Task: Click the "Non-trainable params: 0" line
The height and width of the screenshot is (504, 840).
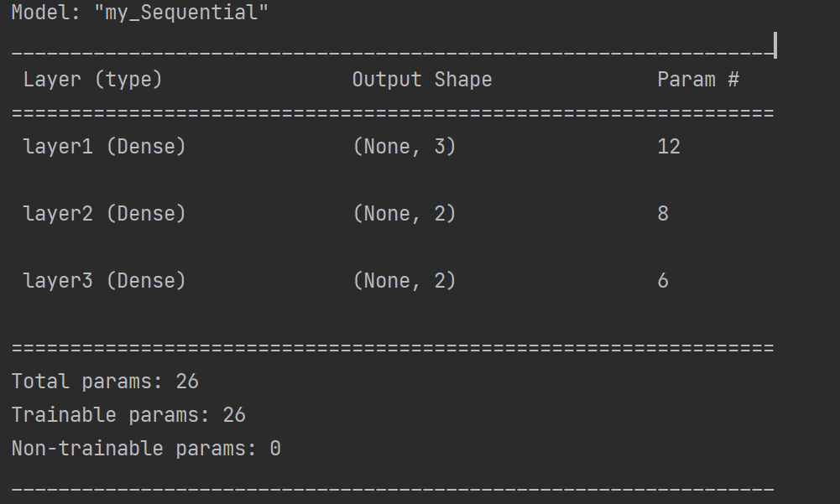Action: 146,449
